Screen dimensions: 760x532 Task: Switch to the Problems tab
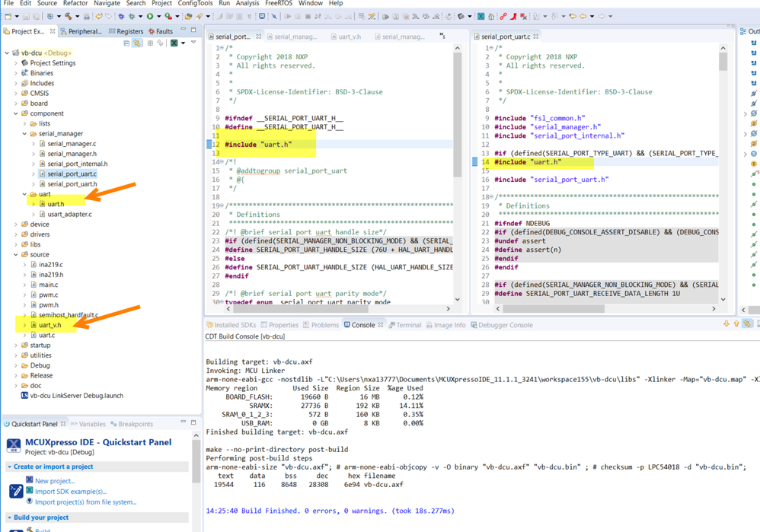point(320,325)
